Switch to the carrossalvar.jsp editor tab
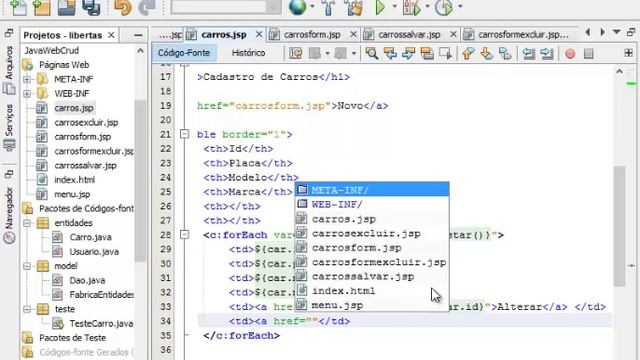Screen dimensions: 640x360 (x=409, y=35)
